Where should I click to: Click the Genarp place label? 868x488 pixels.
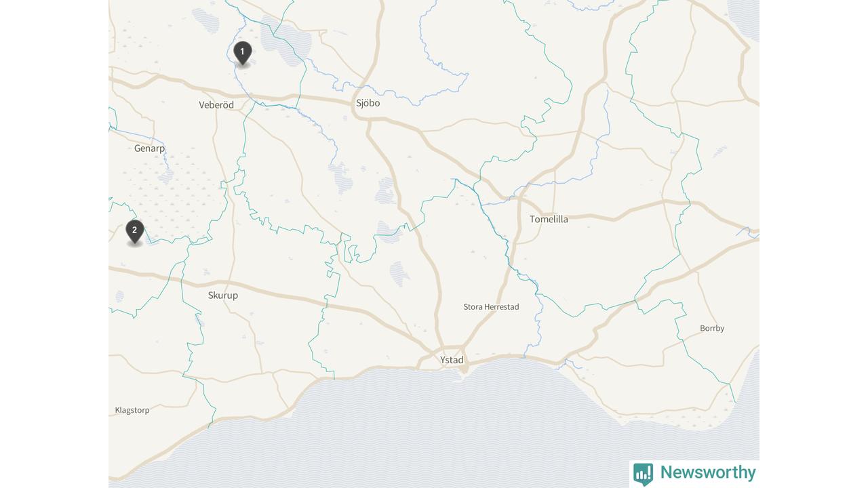[x=149, y=148]
